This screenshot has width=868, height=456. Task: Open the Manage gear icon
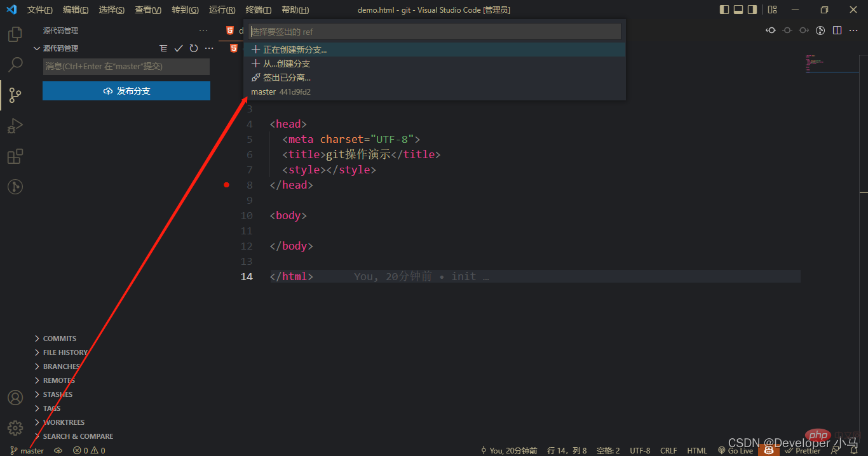[x=15, y=427]
